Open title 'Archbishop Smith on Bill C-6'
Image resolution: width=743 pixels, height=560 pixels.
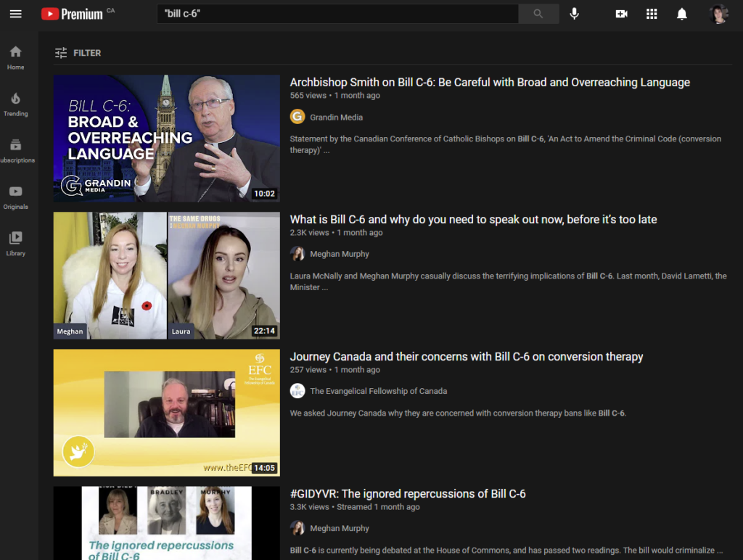(x=490, y=83)
